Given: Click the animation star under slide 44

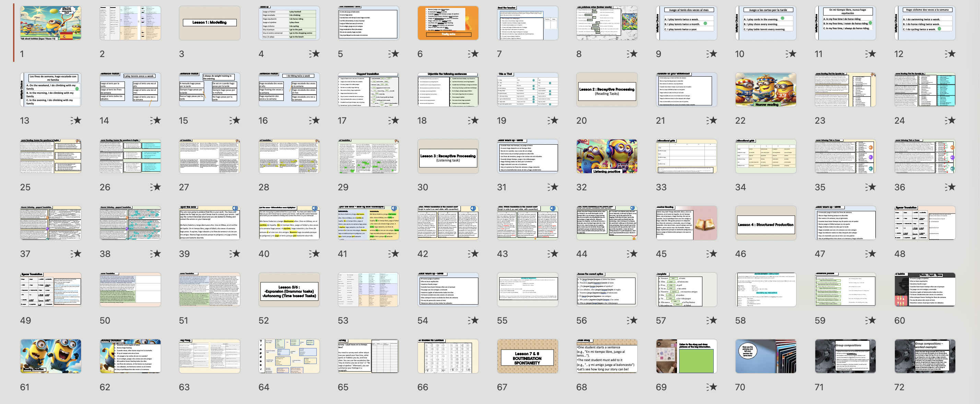Looking at the screenshot, I should (632, 254).
